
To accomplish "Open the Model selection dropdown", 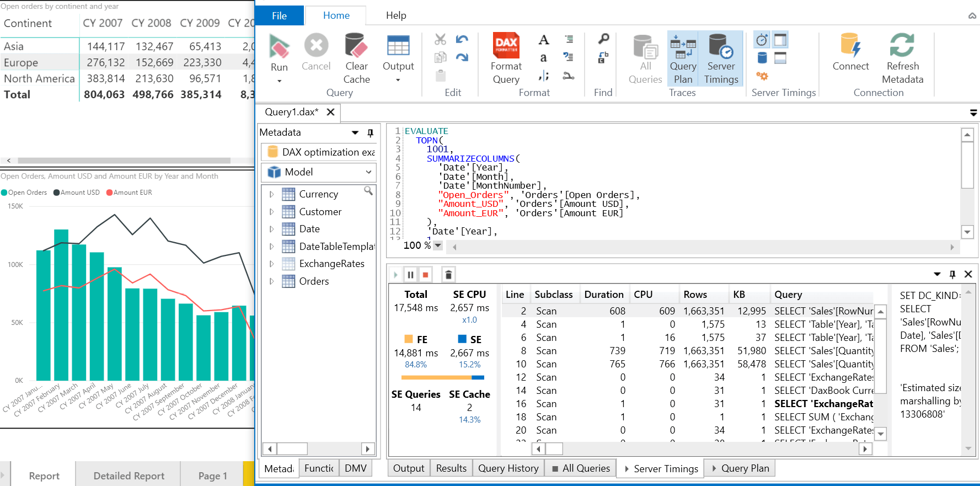I will 368,172.
